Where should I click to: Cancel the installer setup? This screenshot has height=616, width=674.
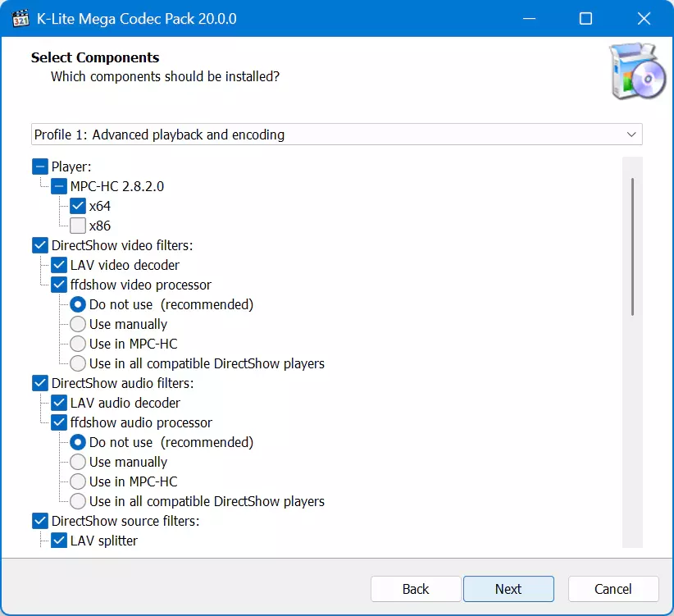[x=613, y=589]
